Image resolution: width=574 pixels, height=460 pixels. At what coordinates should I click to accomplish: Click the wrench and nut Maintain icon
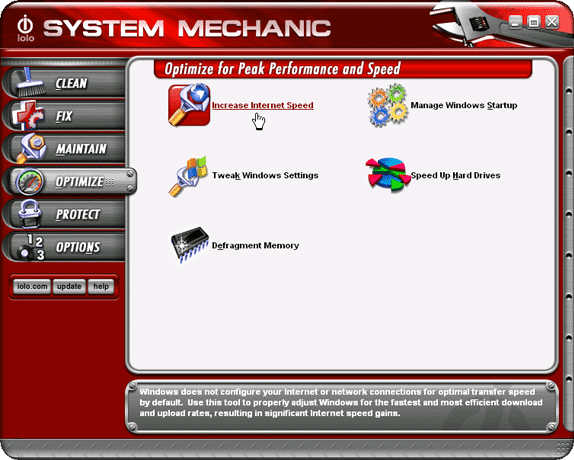coord(31,148)
